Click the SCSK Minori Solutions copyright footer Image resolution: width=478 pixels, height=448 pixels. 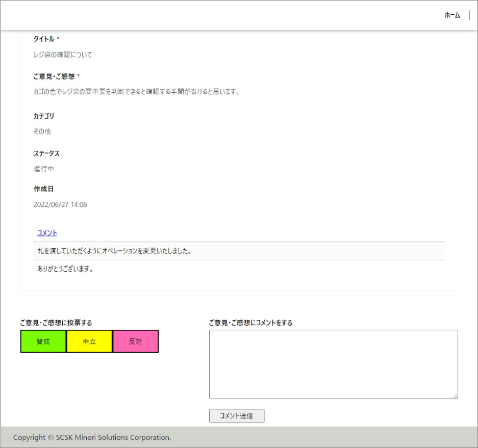tap(92, 437)
